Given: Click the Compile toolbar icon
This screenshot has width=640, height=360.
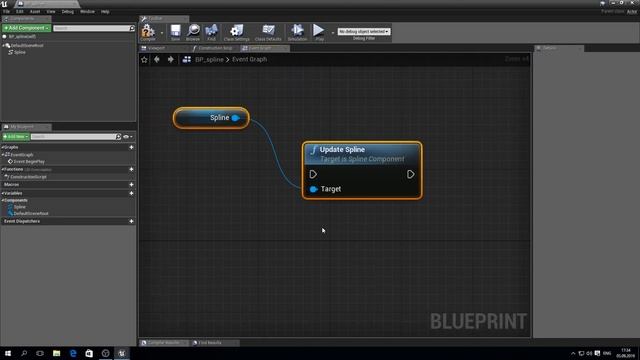Looking at the screenshot, I should click(x=148, y=32).
